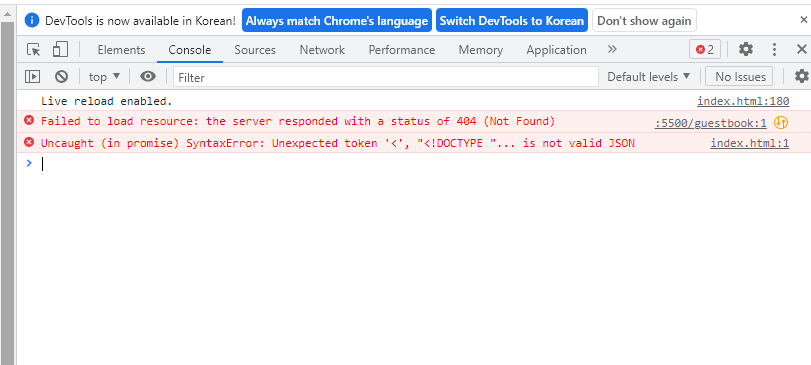Click 'DevTools is now available in Korean!' text
The image size is (811, 365).
pos(140,21)
